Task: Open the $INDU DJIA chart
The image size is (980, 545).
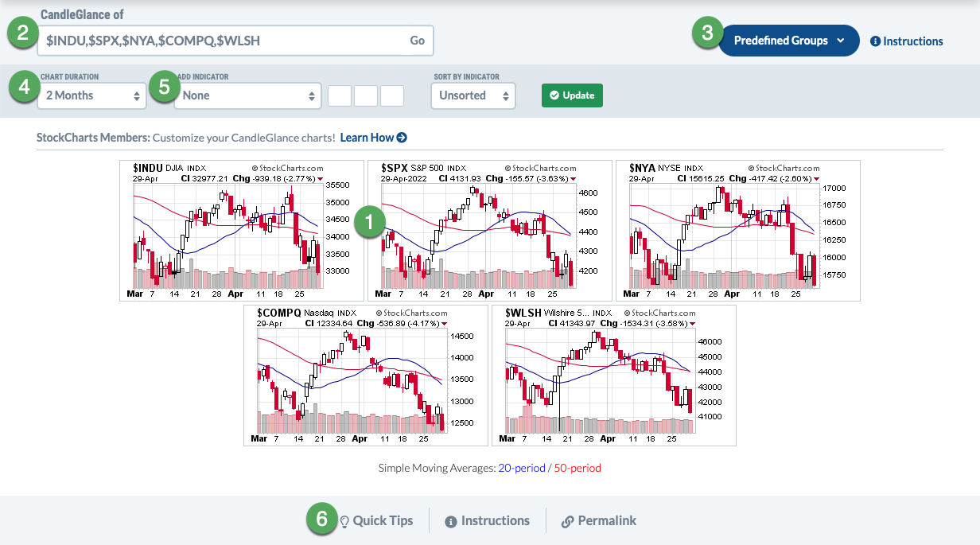Action: click(x=242, y=231)
